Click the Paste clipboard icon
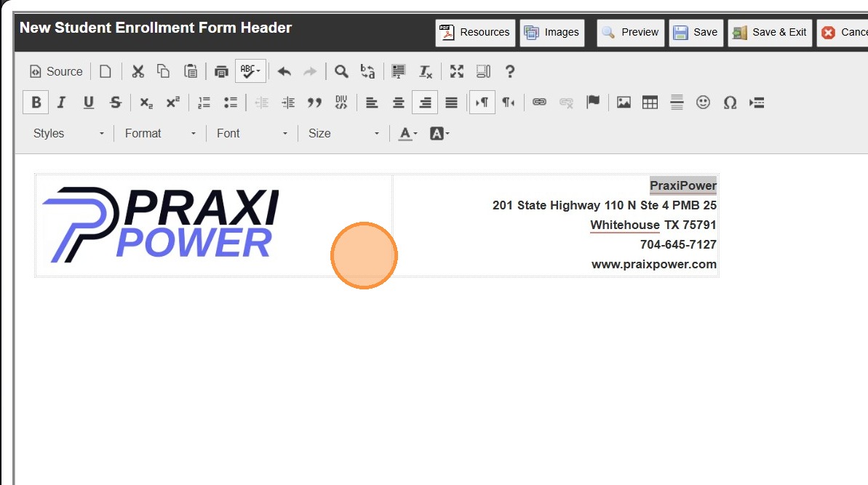This screenshot has width=868, height=485. pyautogui.click(x=191, y=71)
